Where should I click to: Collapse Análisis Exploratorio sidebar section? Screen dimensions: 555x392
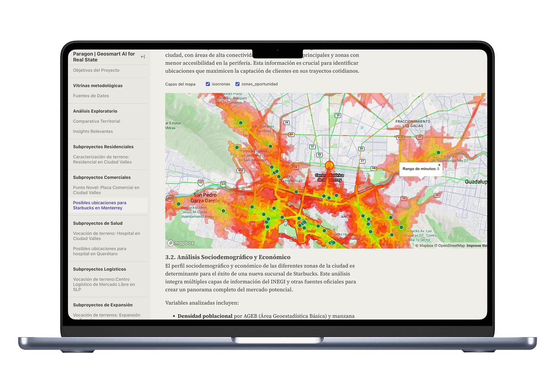(95, 111)
